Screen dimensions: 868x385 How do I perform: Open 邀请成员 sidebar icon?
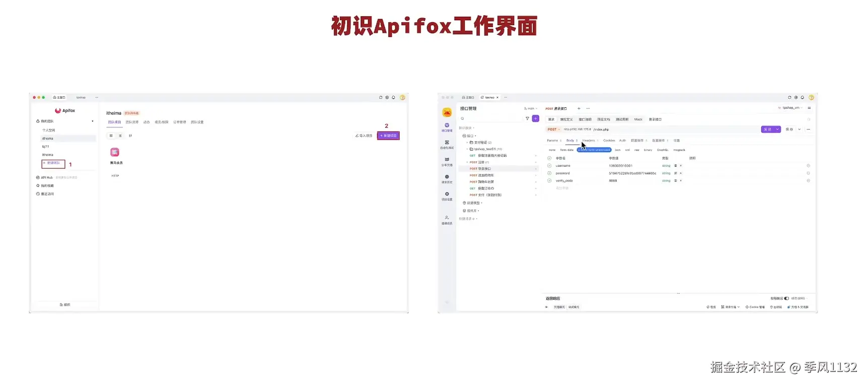click(x=447, y=220)
